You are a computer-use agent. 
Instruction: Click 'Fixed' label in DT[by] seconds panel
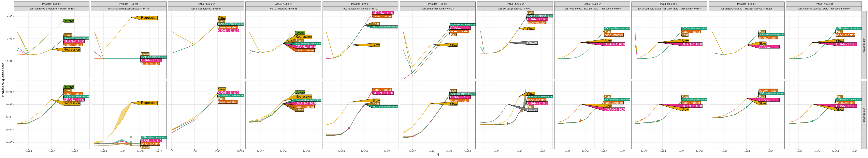[299, 110]
